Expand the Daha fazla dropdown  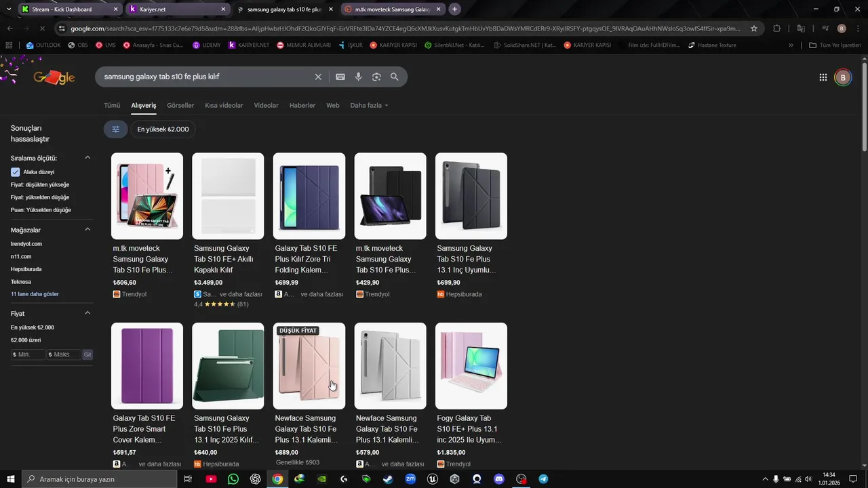[x=369, y=105]
